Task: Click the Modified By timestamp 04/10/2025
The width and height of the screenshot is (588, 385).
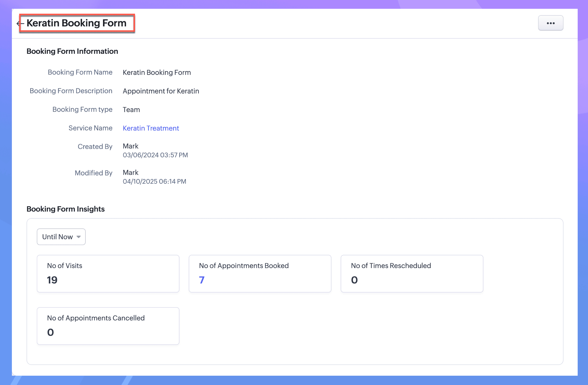Action: (154, 181)
